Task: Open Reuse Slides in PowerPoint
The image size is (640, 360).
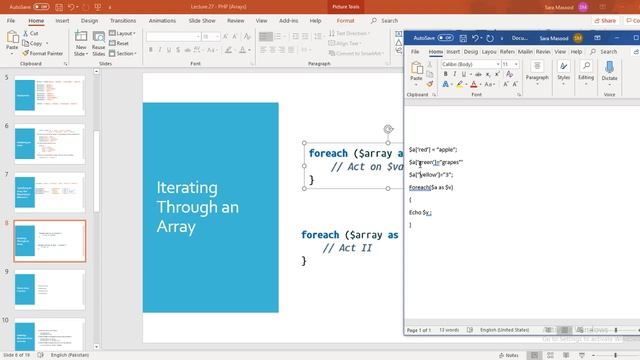Action: 98,43
